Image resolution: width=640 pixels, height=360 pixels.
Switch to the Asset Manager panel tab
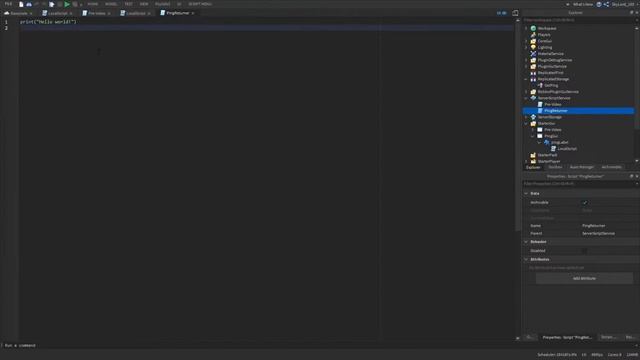click(x=581, y=167)
